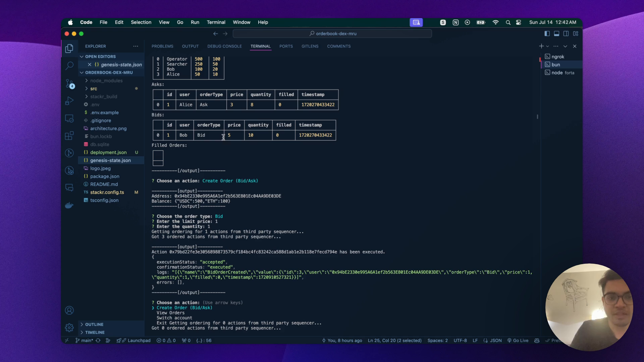Open the Selection menu in menu bar
Viewport: 644px width, 362px height.
141,22
